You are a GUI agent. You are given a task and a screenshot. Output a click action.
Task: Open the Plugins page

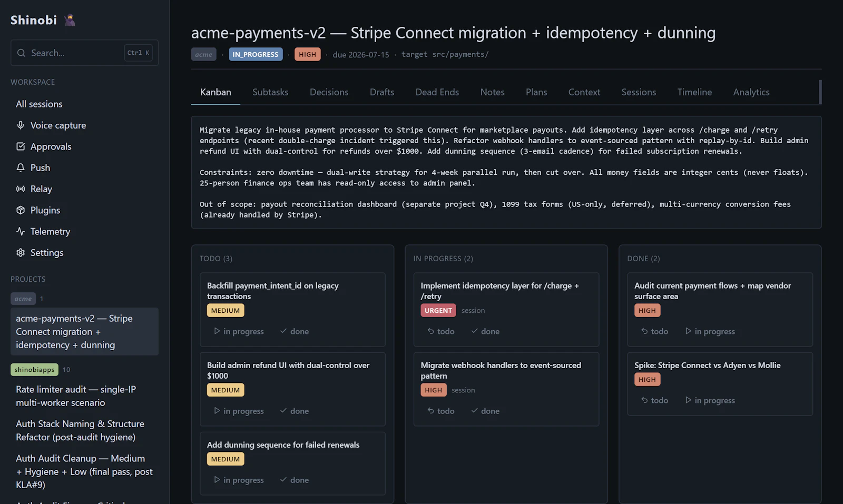pyautogui.click(x=84, y=210)
